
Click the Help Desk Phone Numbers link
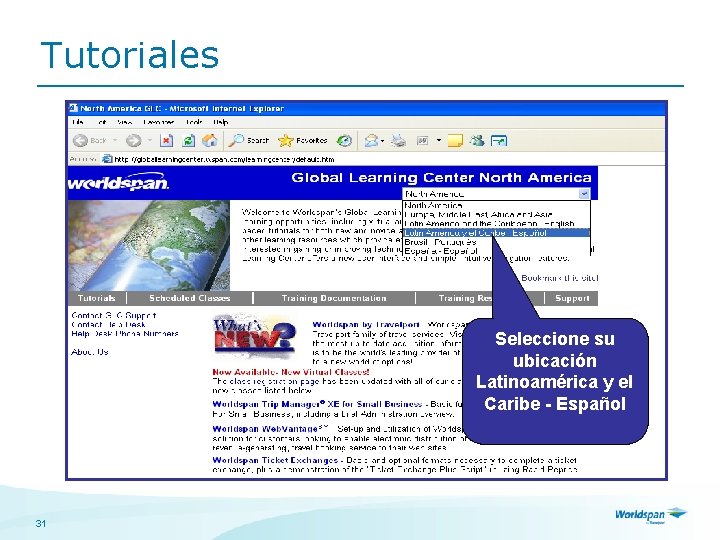(x=125, y=333)
